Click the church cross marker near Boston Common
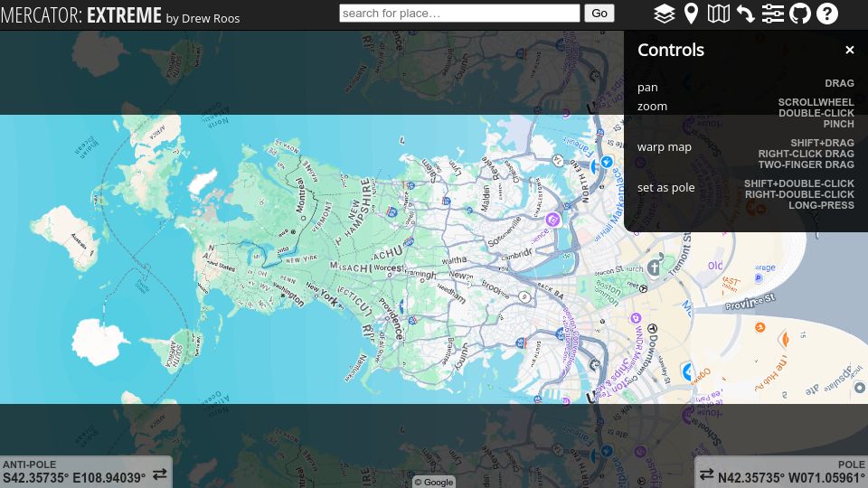The image size is (868, 488). point(654,267)
